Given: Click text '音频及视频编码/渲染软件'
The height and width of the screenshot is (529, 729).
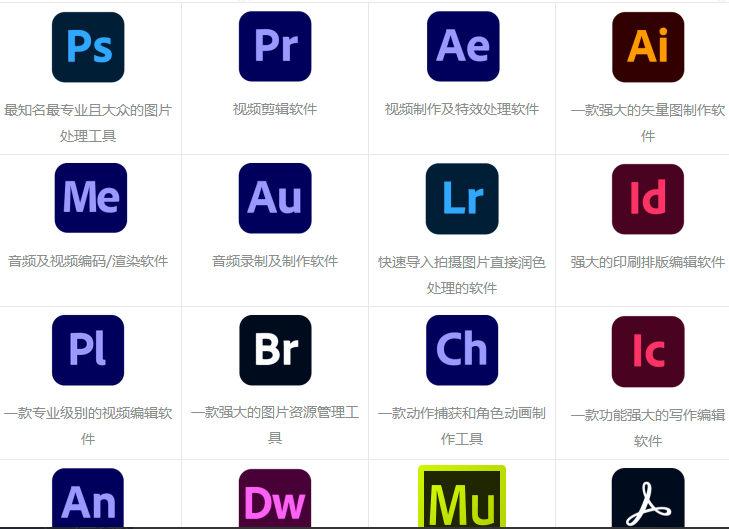Looking at the screenshot, I should click(x=88, y=261).
